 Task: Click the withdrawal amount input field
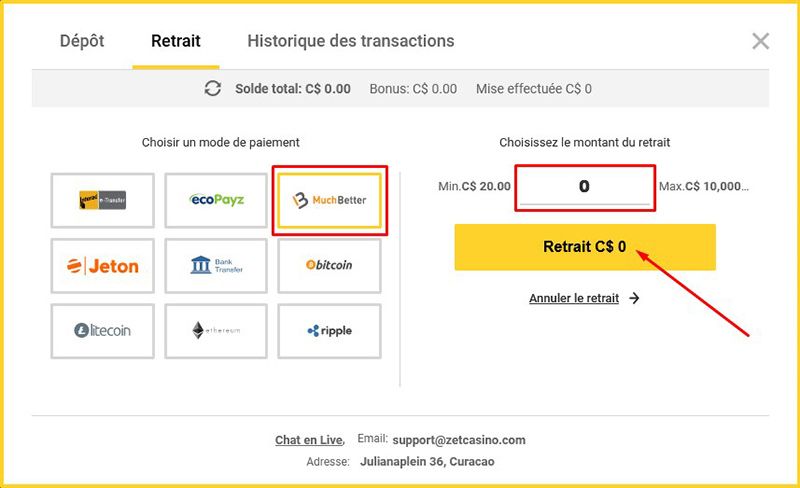pyautogui.click(x=585, y=187)
